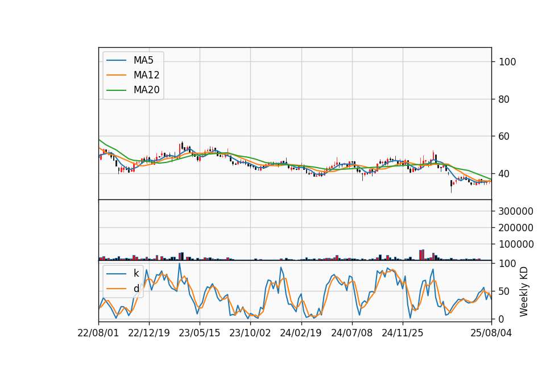Screen dimensions: 546x392
Task: Click the 24/07/08 date tick label
Action: (x=351, y=333)
